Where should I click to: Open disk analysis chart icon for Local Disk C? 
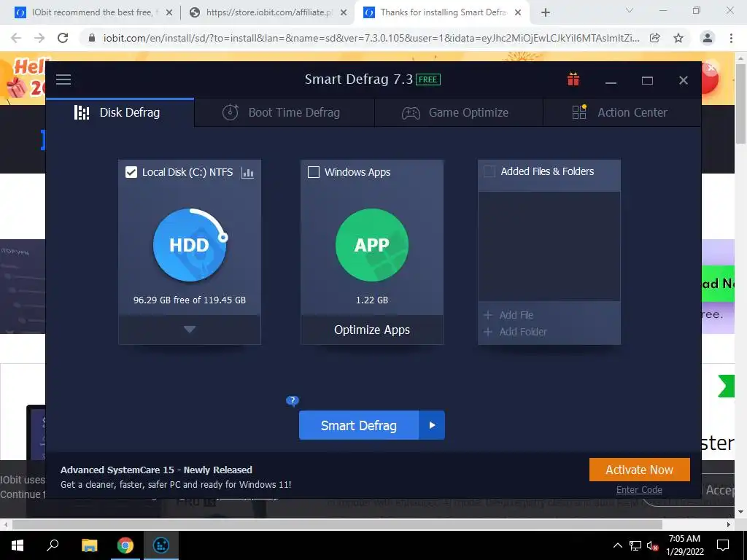click(x=248, y=172)
